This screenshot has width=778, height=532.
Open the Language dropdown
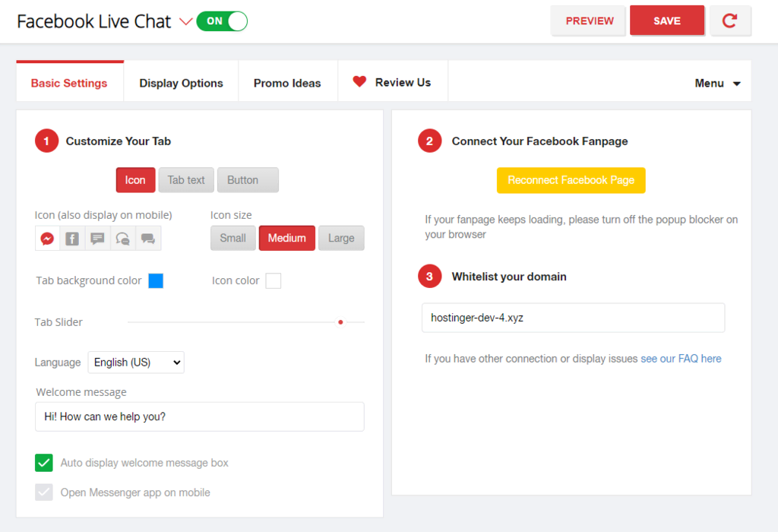[136, 363]
